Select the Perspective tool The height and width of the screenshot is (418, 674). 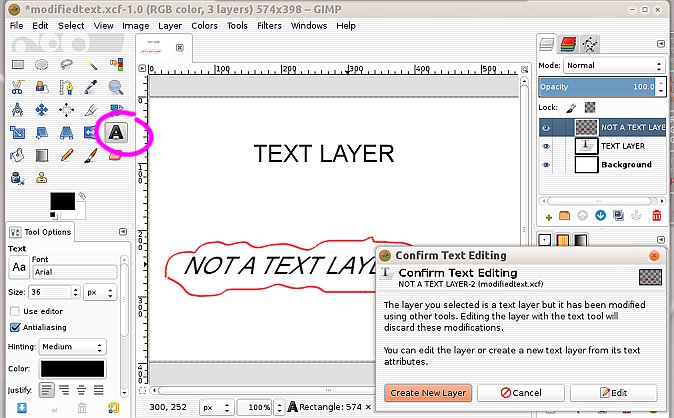point(66,132)
